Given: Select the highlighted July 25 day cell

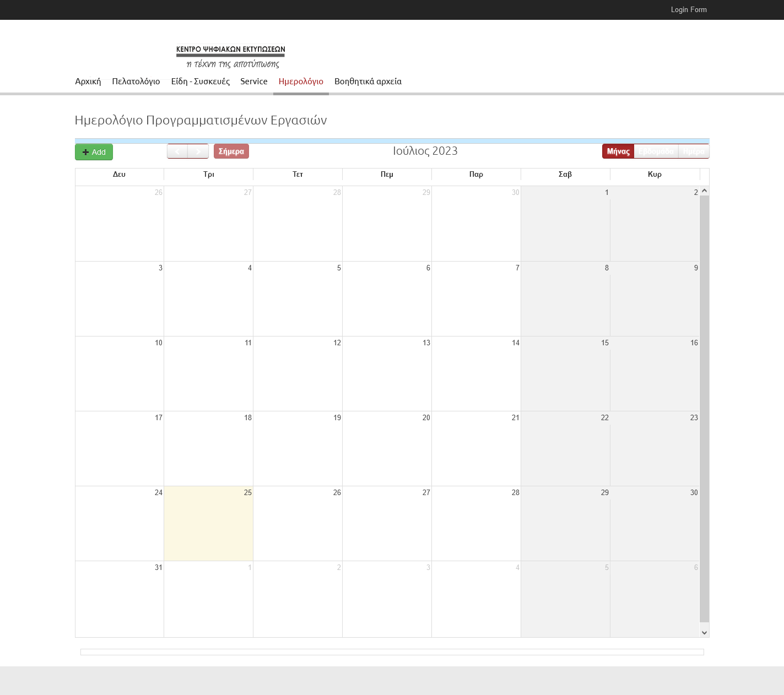Looking at the screenshot, I should [209, 523].
